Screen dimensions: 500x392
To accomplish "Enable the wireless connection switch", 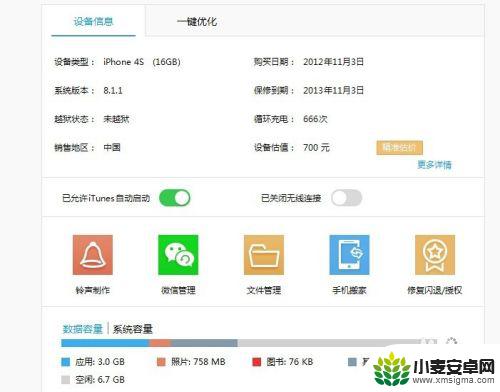I will (347, 198).
